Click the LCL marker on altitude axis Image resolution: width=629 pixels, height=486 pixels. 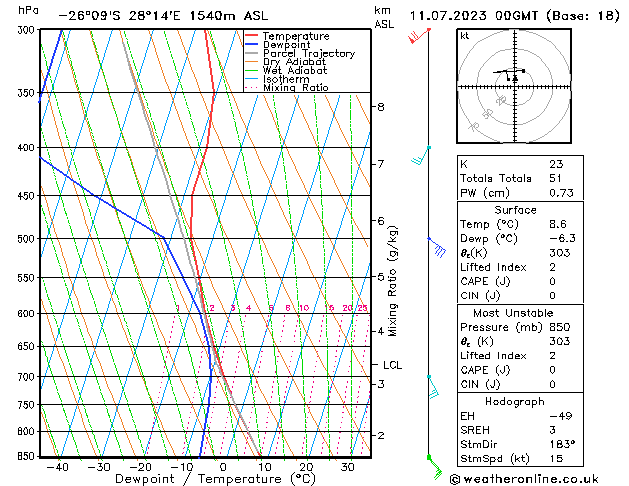click(x=393, y=365)
